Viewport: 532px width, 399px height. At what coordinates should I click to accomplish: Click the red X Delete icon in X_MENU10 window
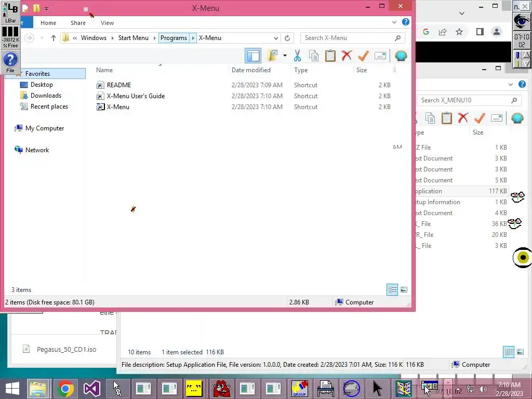point(463,118)
